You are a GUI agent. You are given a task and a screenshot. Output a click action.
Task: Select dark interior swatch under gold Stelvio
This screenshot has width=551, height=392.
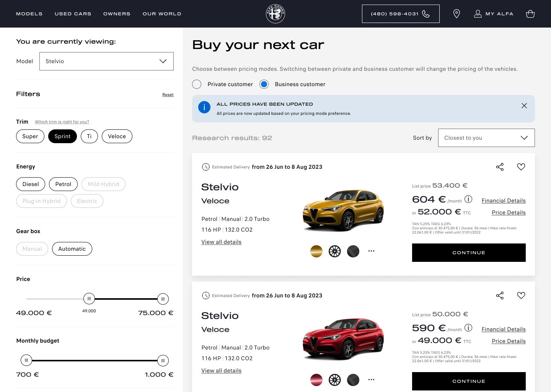tap(353, 251)
